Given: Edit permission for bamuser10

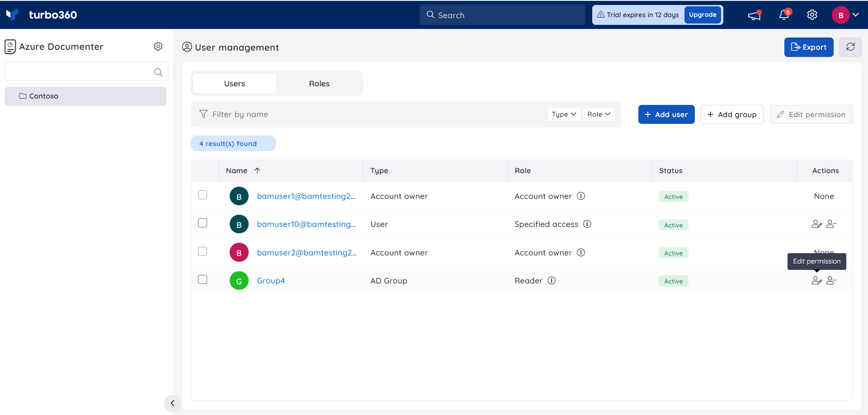Looking at the screenshot, I should click(x=816, y=224).
